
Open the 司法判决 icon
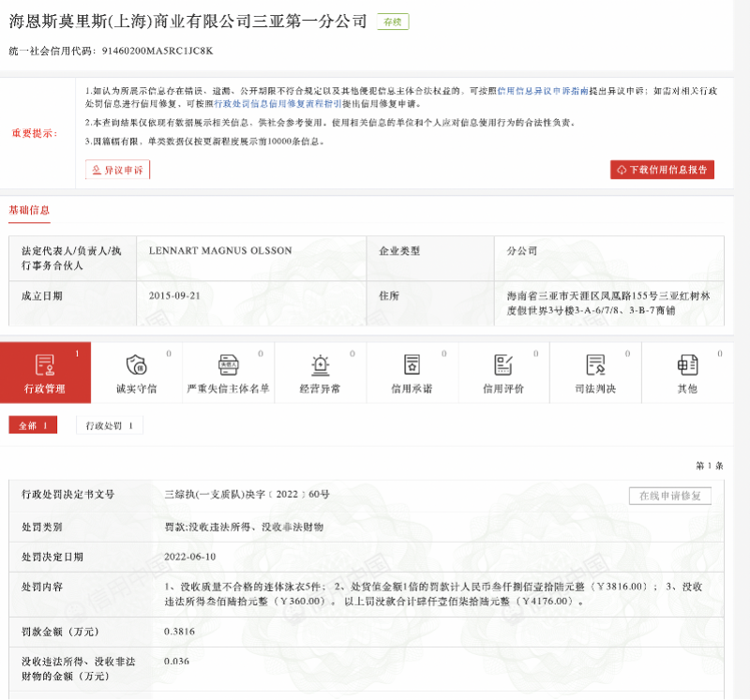tap(595, 365)
